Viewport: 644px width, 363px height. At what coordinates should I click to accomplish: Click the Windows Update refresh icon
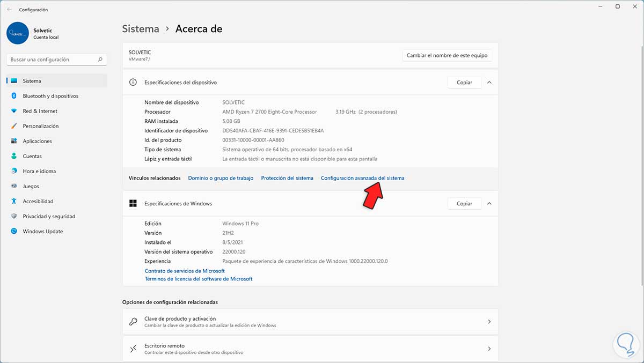[x=14, y=232]
